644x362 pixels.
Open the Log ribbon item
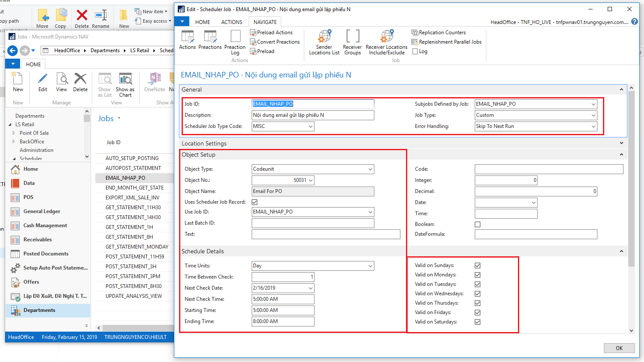[419, 51]
